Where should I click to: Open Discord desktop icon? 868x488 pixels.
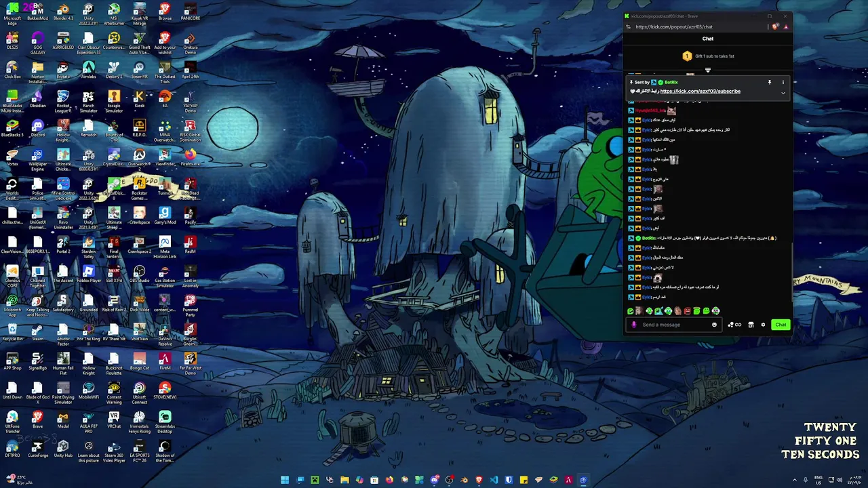tap(37, 129)
